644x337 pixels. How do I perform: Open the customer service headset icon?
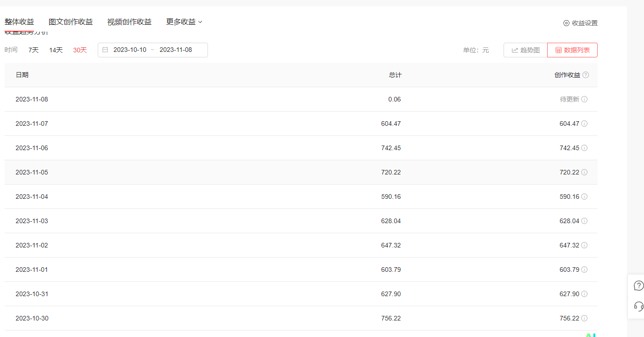click(638, 306)
